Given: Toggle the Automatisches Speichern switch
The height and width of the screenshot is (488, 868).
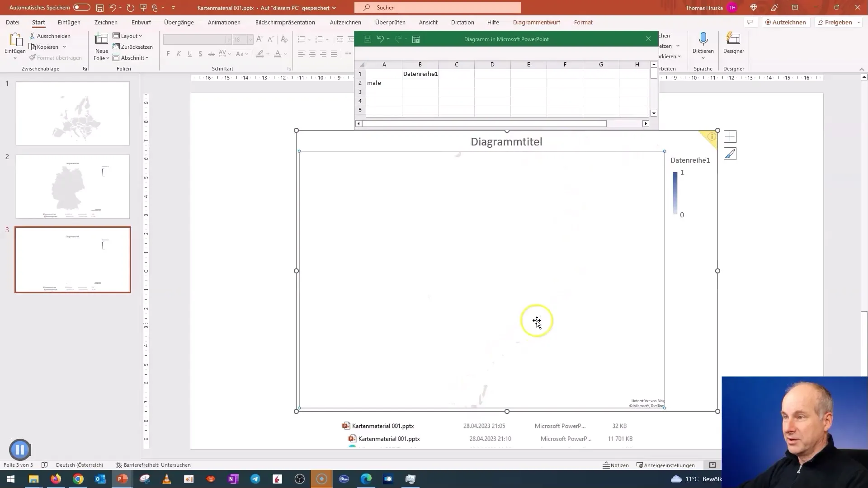Looking at the screenshot, I should point(81,8).
